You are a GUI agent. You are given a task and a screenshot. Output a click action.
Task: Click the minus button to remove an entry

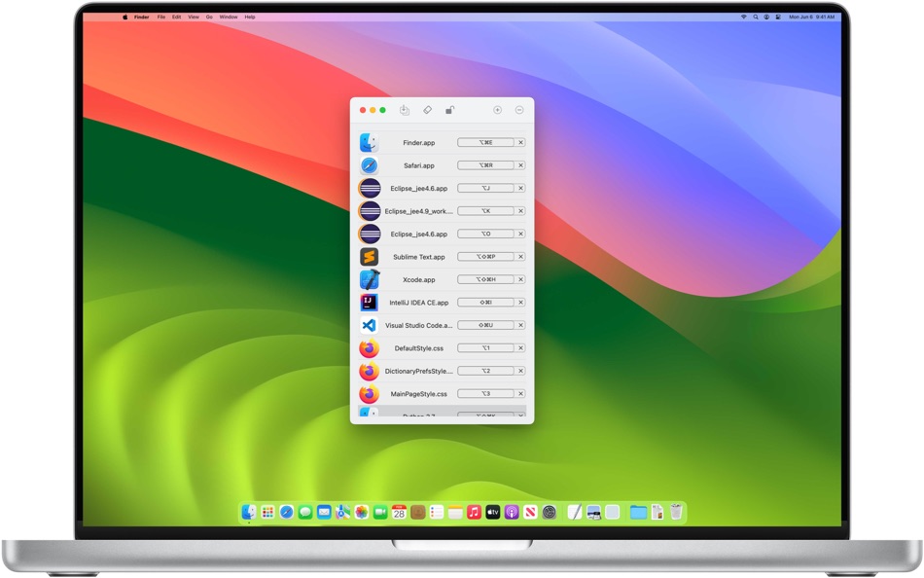[x=519, y=110]
